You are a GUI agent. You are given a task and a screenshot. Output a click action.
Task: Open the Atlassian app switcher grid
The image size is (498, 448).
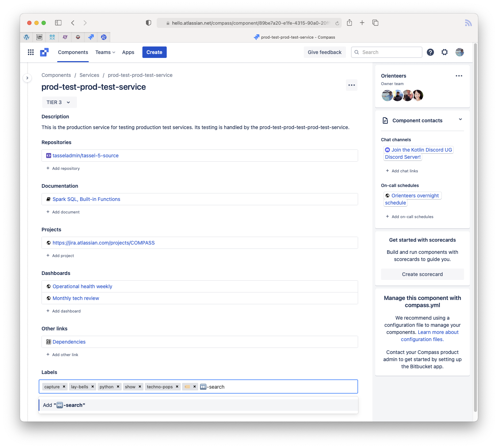[31, 52]
